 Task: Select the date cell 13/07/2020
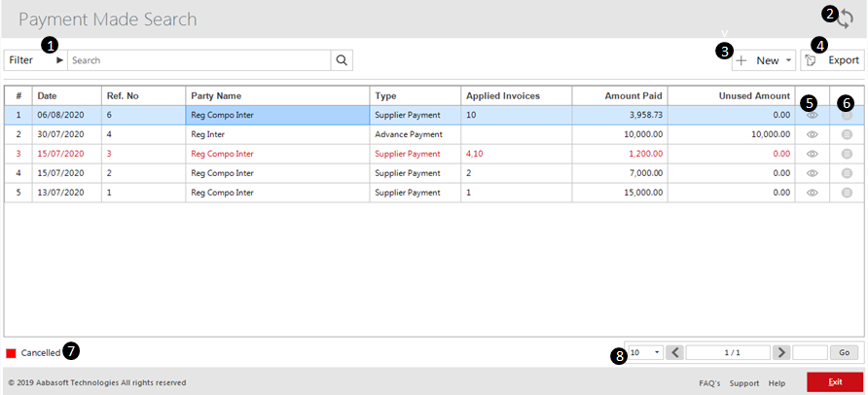67,193
